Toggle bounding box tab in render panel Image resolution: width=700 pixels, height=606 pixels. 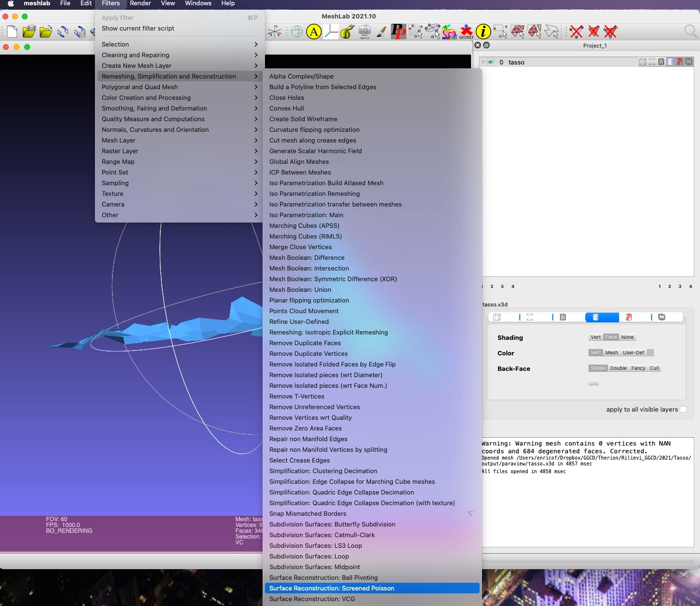[497, 317]
